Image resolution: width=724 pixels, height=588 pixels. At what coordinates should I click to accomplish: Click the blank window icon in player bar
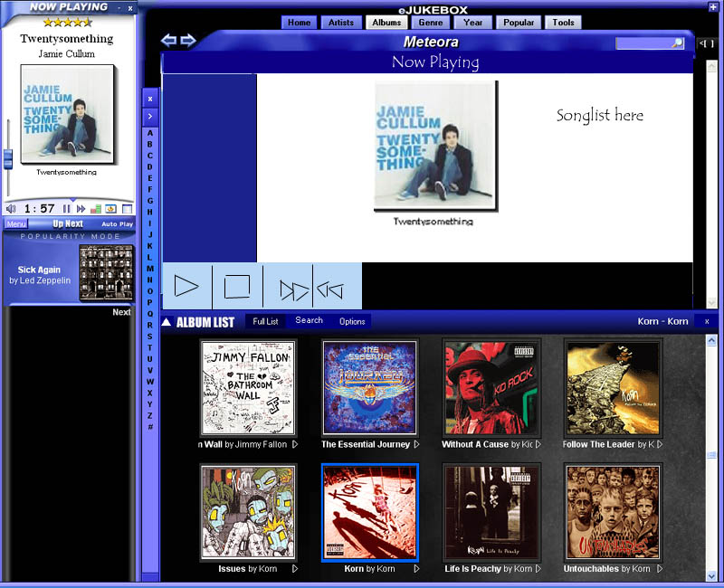coord(127,209)
